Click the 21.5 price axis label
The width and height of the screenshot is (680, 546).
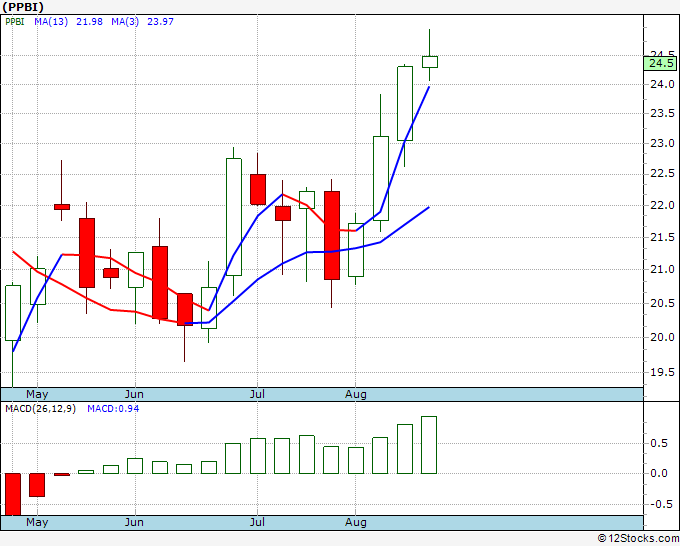[662, 237]
